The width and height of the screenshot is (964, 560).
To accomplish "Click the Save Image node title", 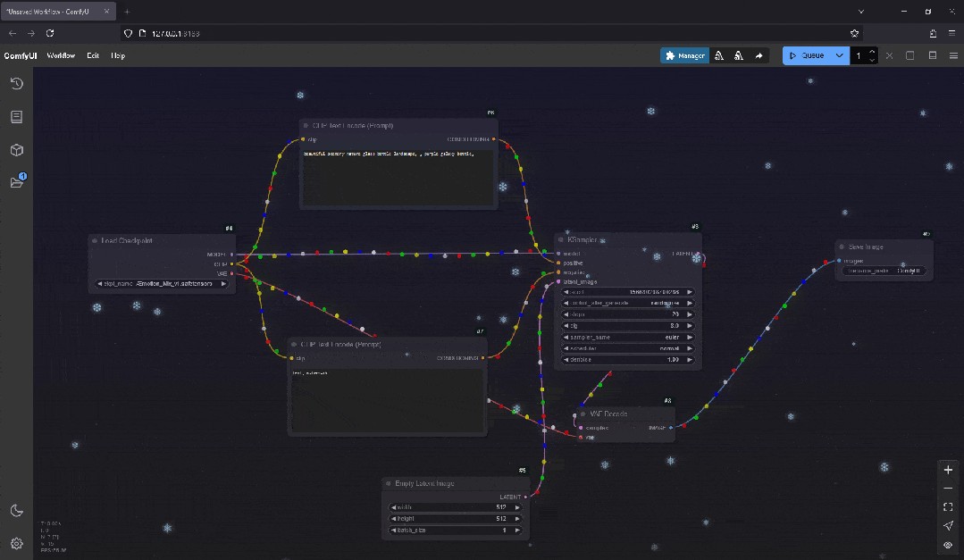I will 866,247.
